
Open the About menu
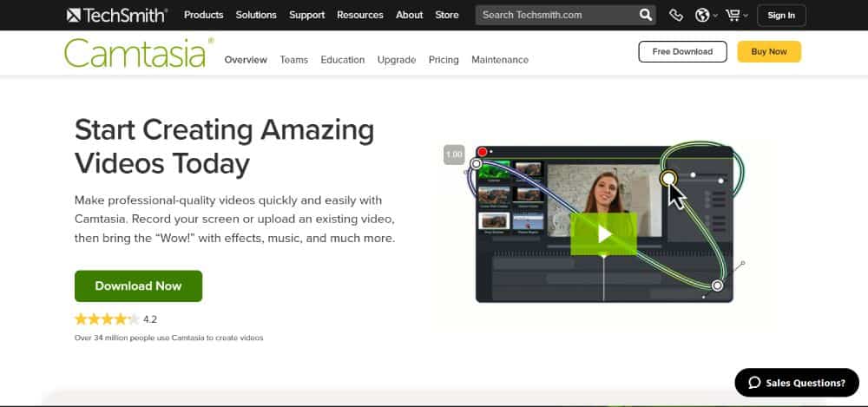(x=409, y=15)
